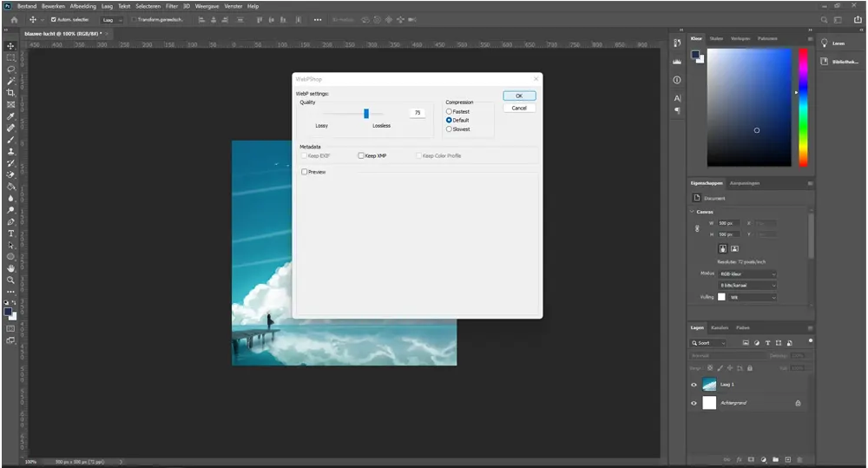Screen dimensions: 868x468
Task: Toggle layer filtering switch in Lagen panel
Action: pos(811,340)
